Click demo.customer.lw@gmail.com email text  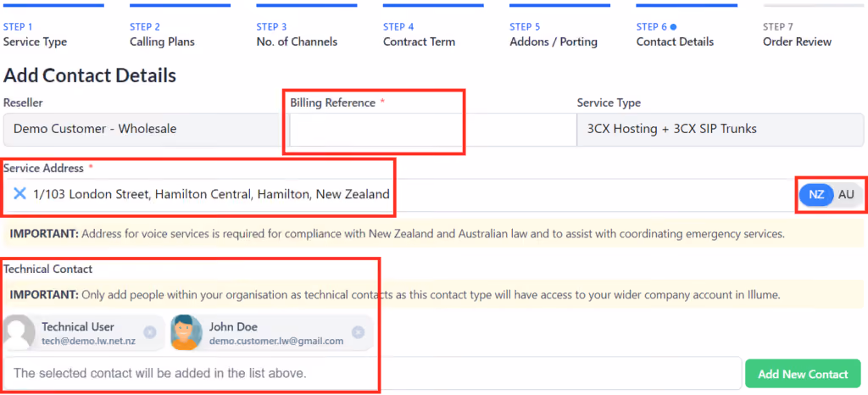276,342
